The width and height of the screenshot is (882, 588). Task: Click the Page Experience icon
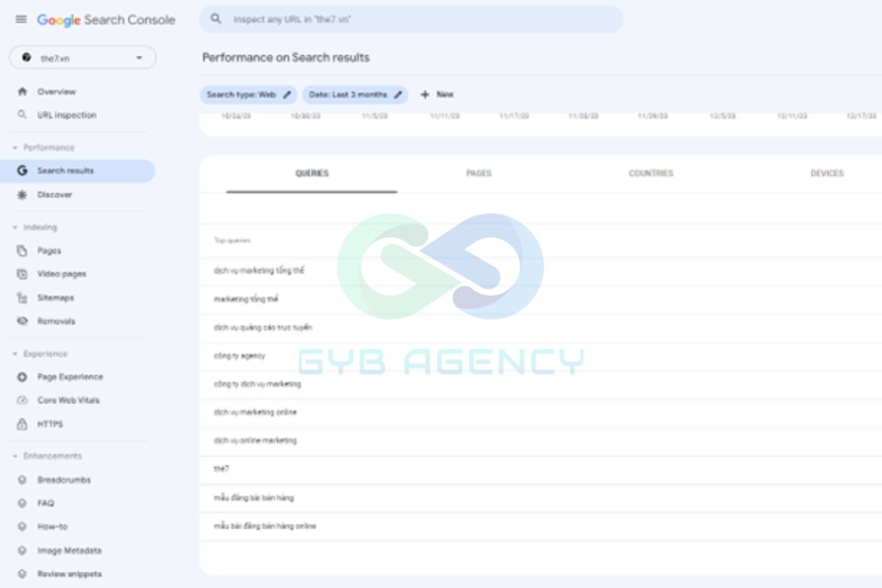pyautogui.click(x=22, y=377)
